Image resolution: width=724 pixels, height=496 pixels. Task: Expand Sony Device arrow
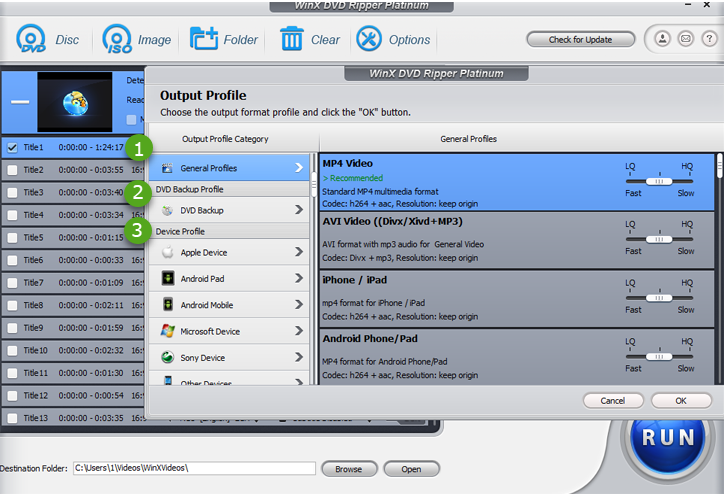299,357
